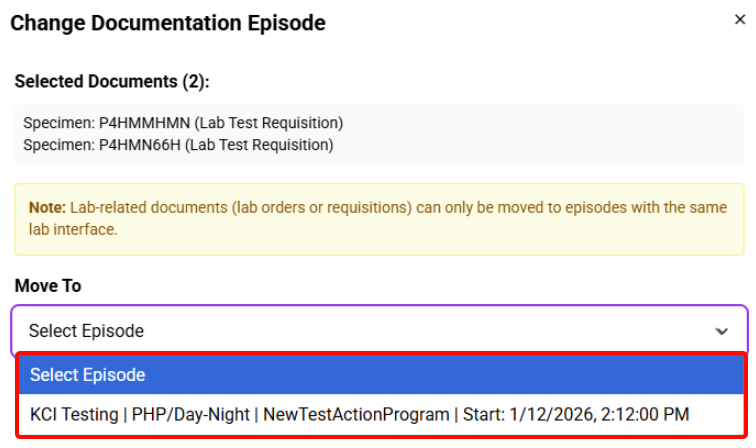Click Select Episode placeholder in the field
756x448 pixels.
pos(86,331)
